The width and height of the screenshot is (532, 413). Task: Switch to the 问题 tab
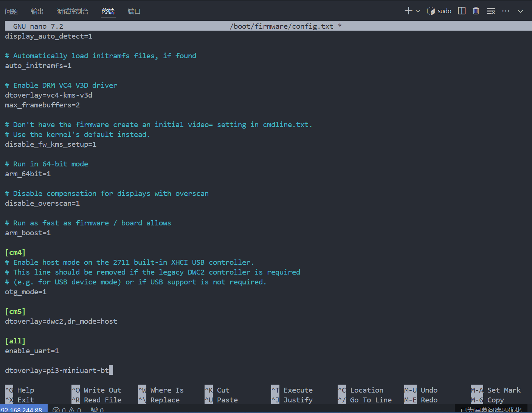pos(11,11)
